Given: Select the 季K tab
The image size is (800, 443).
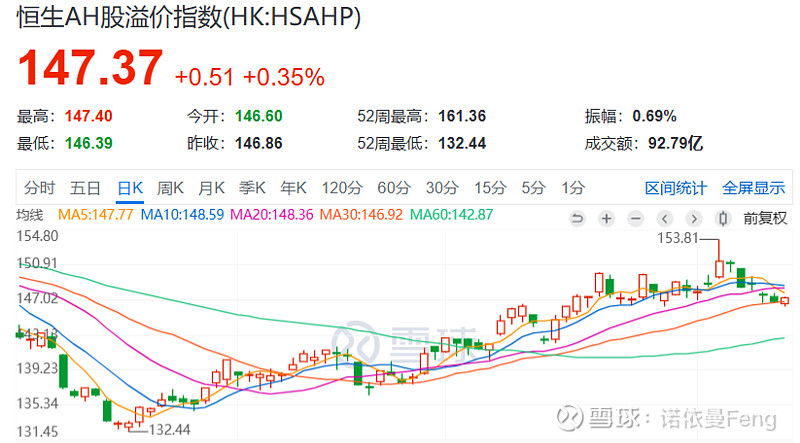Looking at the screenshot, I should [x=252, y=188].
